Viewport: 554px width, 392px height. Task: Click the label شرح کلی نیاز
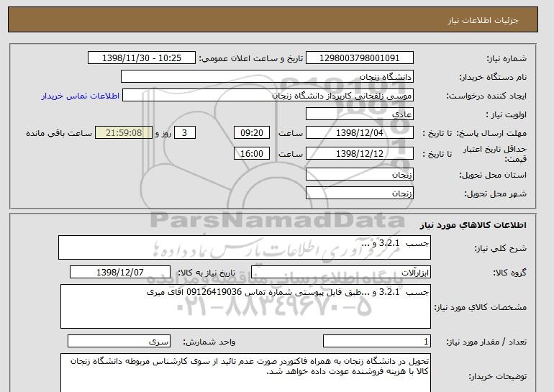tap(500, 248)
